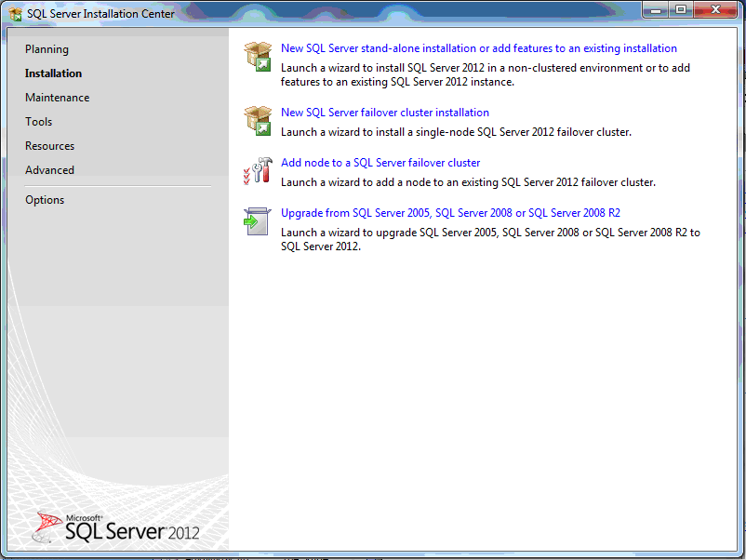The image size is (746, 560).
Task: Click the stand-alone installation box icon
Action: click(257, 57)
